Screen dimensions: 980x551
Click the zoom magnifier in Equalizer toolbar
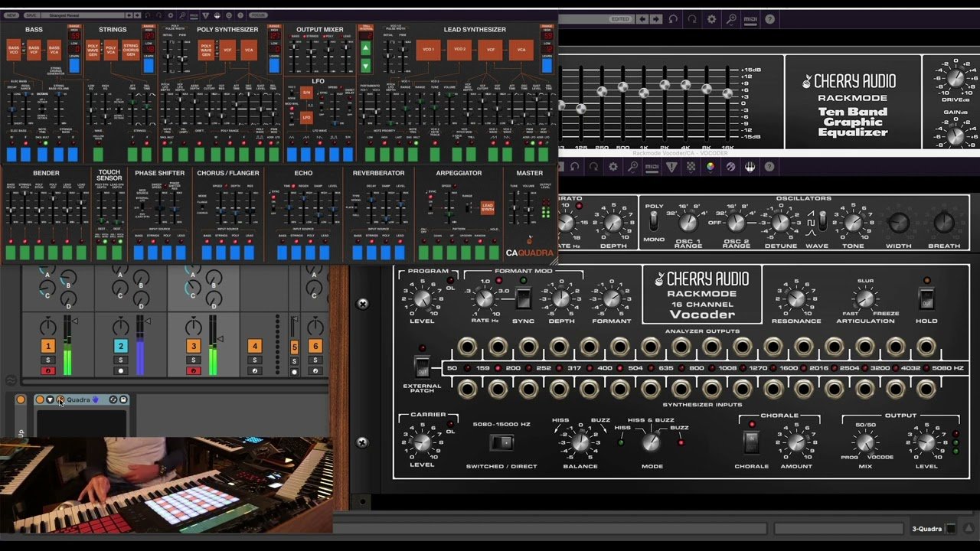pyautogui.click(x=731, y=19)
